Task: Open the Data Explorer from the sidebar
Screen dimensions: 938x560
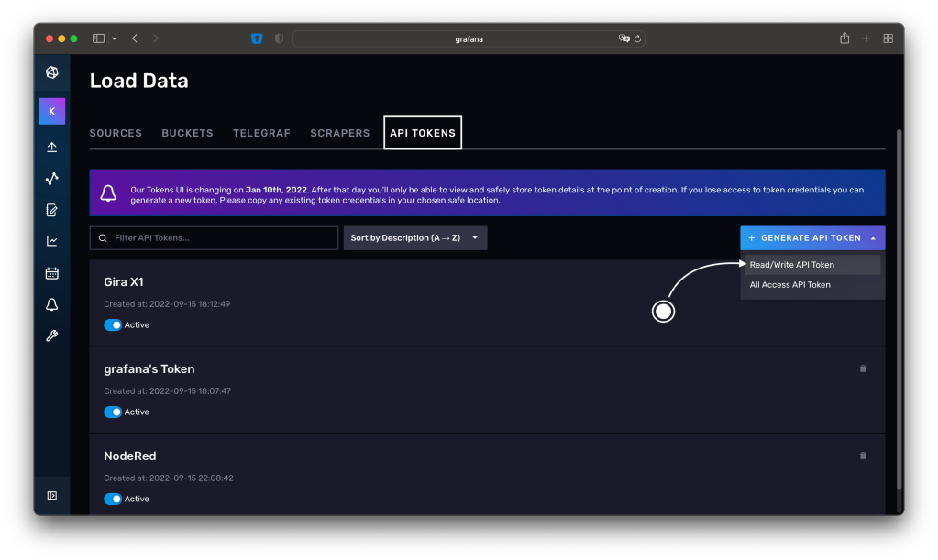Action: [x=51, y=178]
